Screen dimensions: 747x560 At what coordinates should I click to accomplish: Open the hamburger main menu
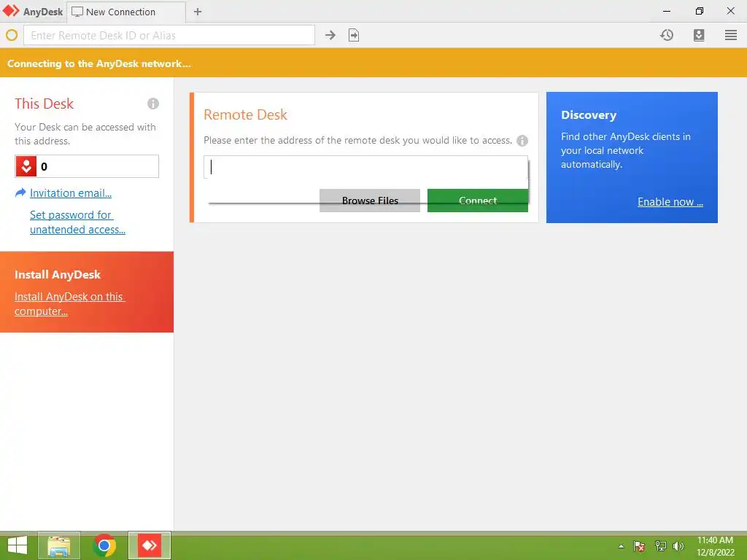[x=731, y=35]
